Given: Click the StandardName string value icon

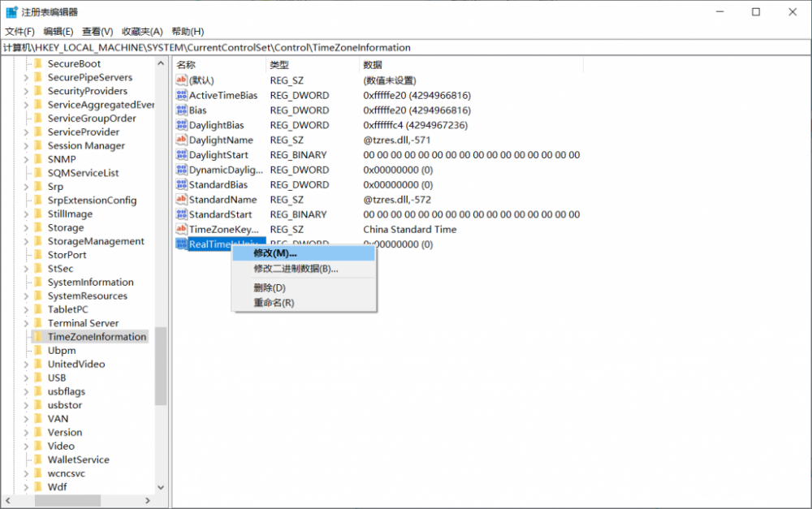Looking at the screenshot, I should click(x=182, y=200).
